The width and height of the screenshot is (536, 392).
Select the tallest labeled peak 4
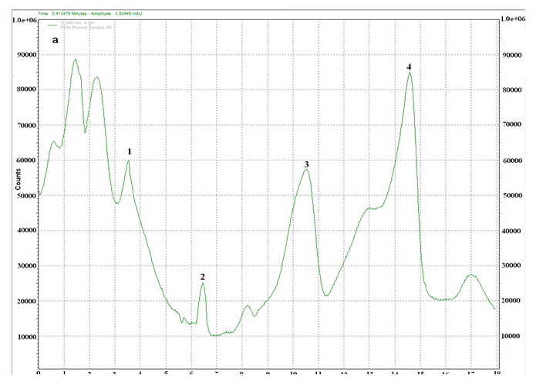click(409, 67)
